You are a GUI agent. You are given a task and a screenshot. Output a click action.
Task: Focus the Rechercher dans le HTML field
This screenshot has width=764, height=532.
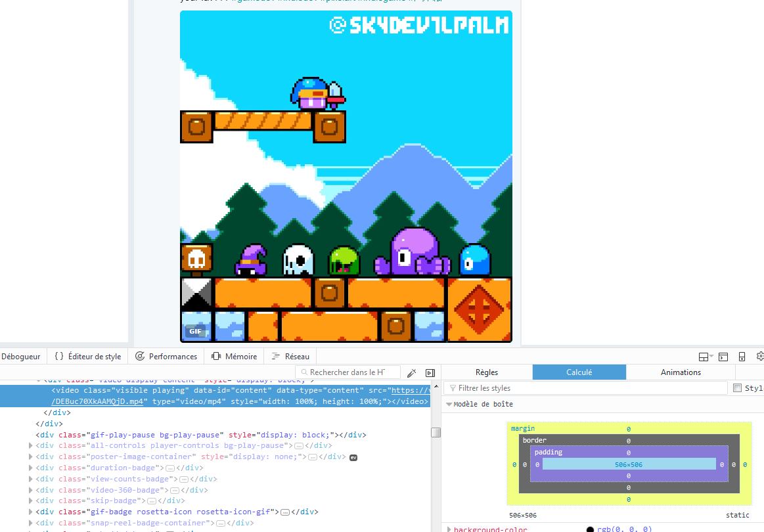(x=348, y=372)
